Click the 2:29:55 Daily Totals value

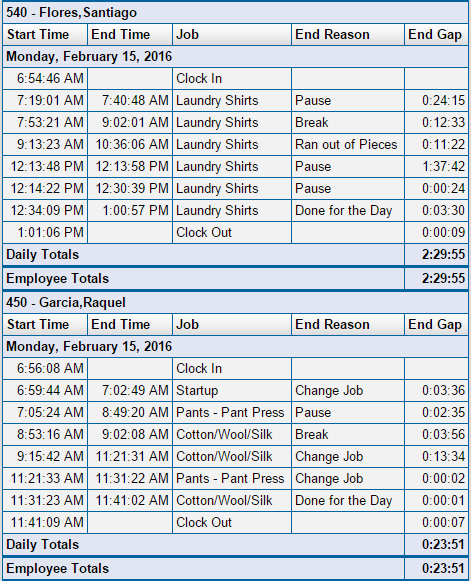[436, 255]
